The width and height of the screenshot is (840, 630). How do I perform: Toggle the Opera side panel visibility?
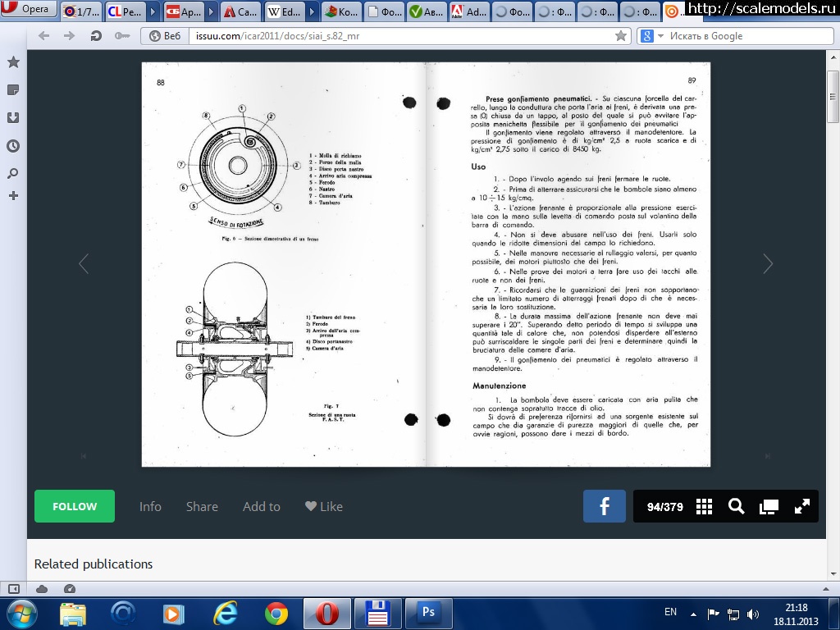tap(13, 588)
